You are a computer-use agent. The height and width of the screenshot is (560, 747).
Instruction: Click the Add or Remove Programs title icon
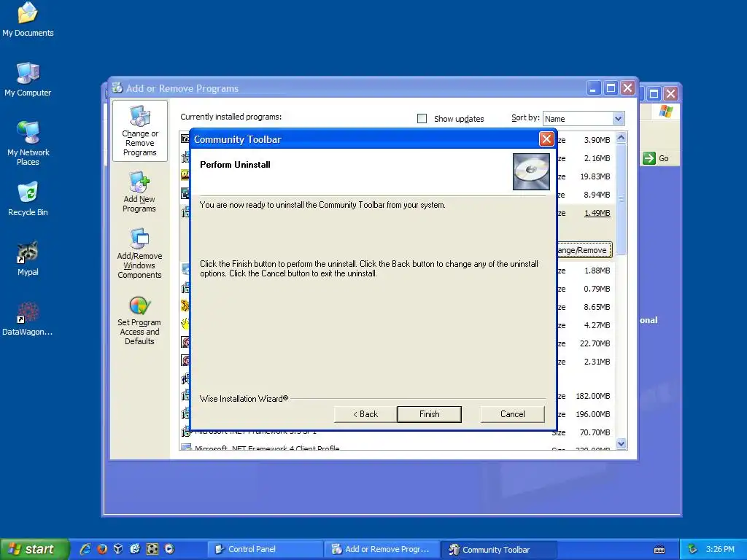(x=117, y=88)
